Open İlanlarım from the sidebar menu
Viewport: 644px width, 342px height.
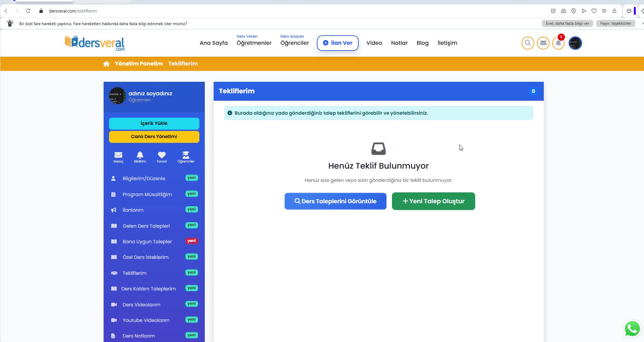(x=132, y=210)
